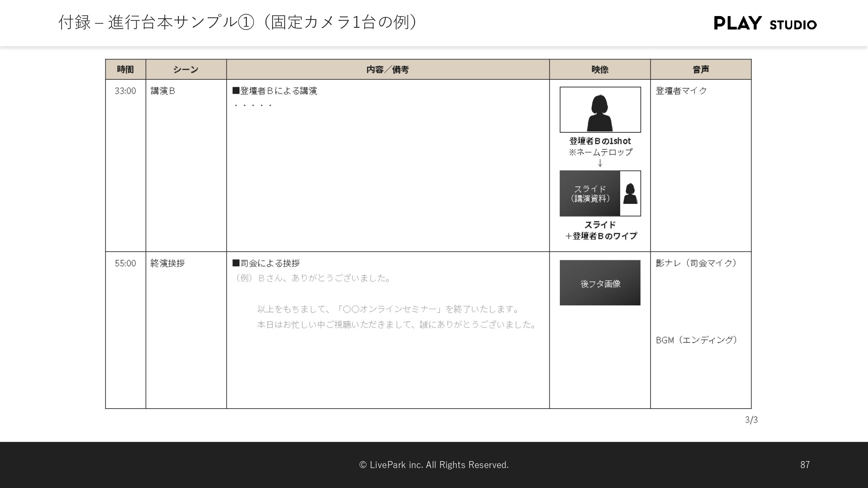The image size is (868, 488).
Task: Click the スライド（講演資料）preview image
Action: (590, 193)
